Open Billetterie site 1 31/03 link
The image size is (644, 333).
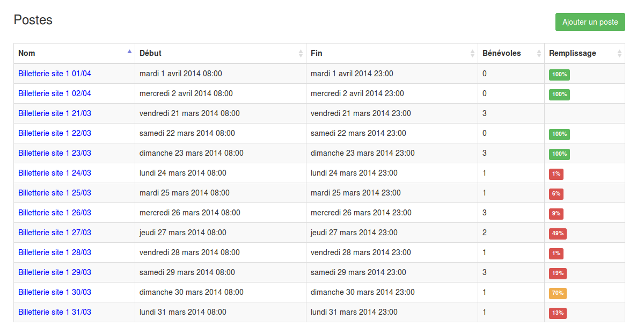(55, 312)
